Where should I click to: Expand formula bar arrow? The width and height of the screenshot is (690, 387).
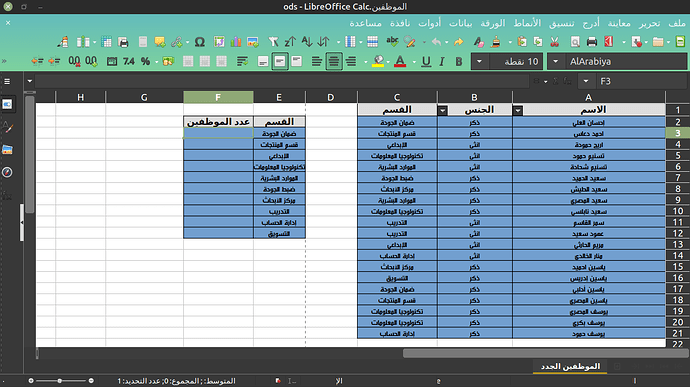[29, 81]
